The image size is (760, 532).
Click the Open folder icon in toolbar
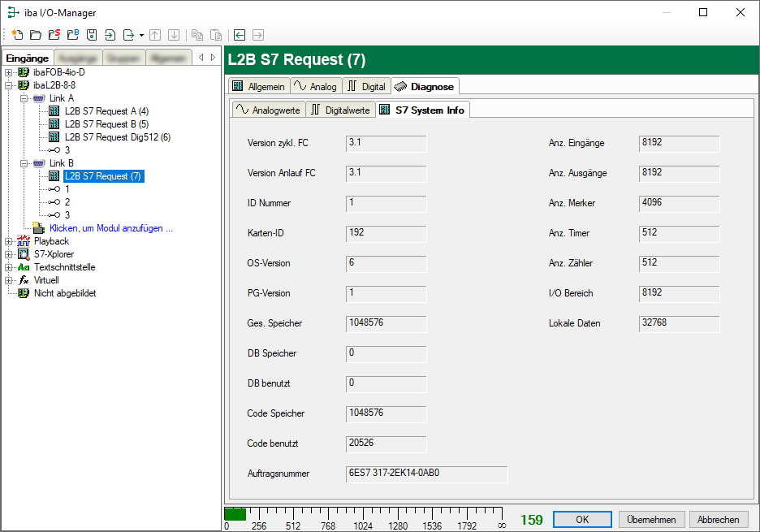[x=35, y=35]
